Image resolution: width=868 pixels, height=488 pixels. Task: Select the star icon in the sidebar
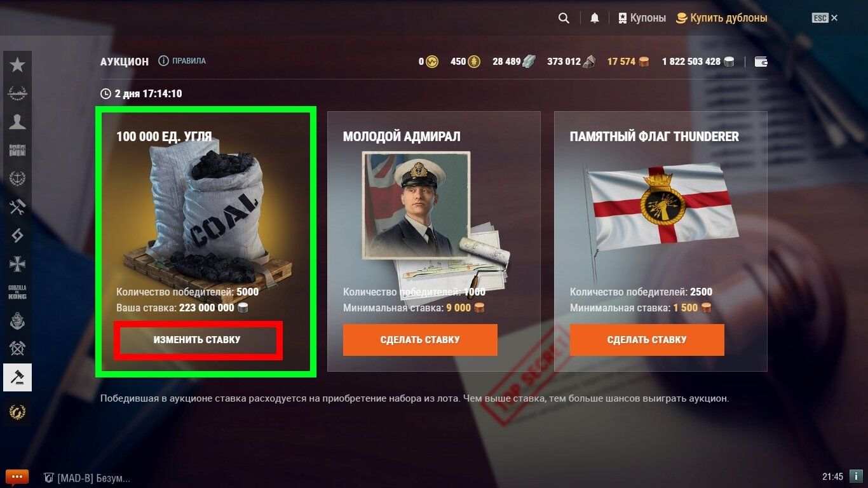17,64
